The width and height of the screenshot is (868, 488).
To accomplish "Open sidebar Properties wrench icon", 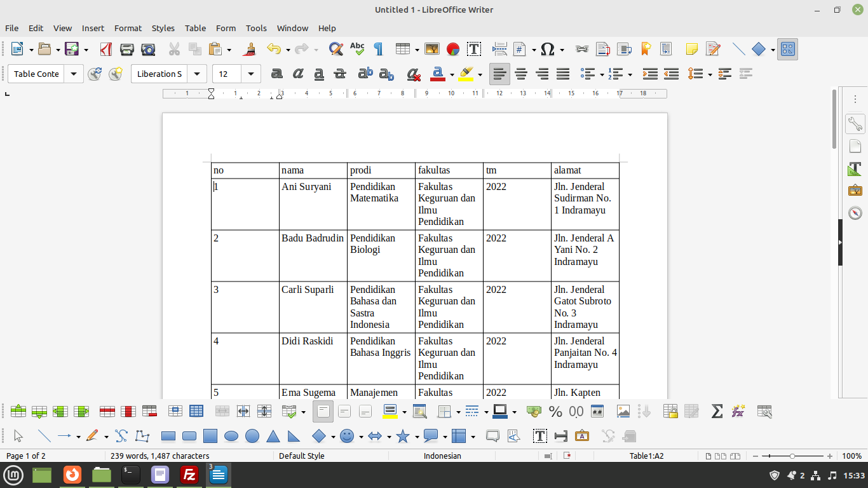I will click(x=855, y=124).
